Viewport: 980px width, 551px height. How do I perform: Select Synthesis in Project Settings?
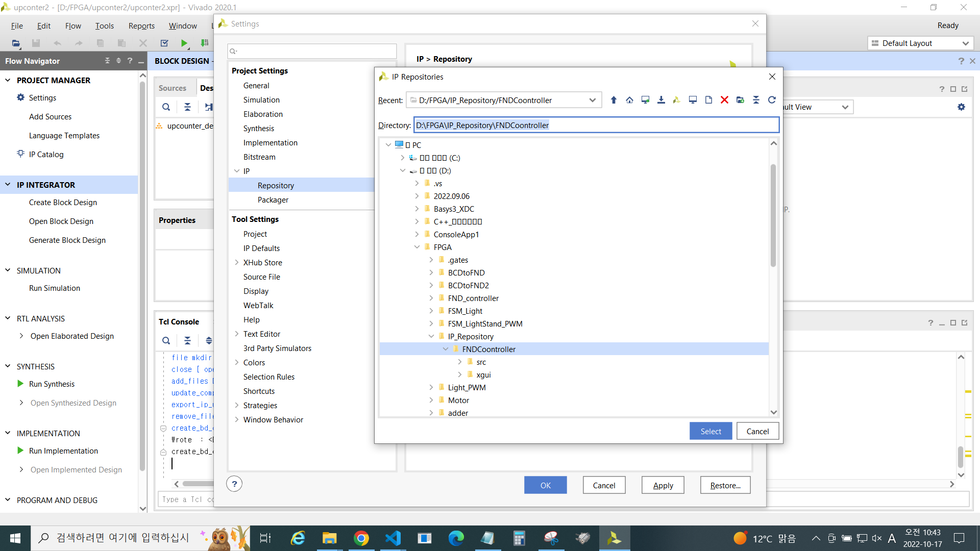[x=258, y=128]
